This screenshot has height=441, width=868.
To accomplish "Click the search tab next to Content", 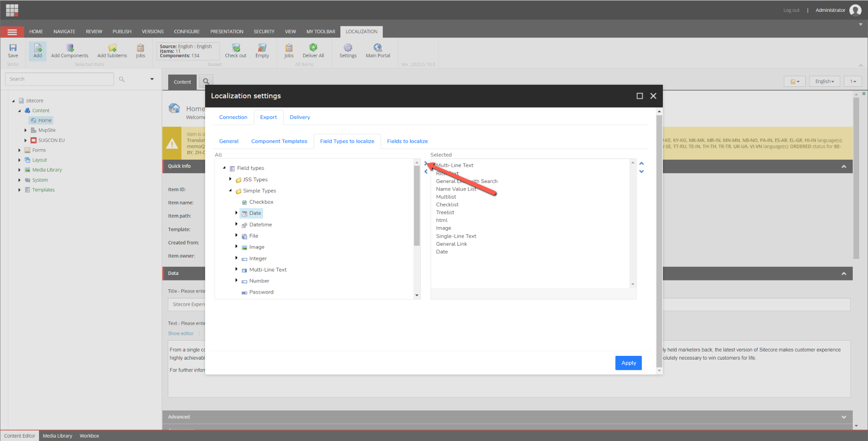I will tap(206, 82).
